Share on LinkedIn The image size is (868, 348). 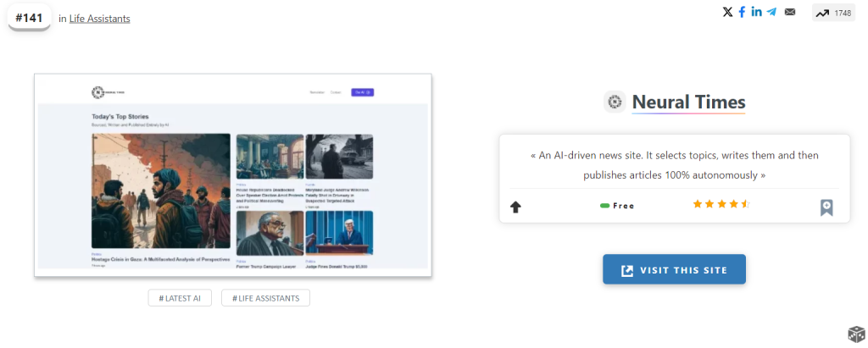pos(756,12)
